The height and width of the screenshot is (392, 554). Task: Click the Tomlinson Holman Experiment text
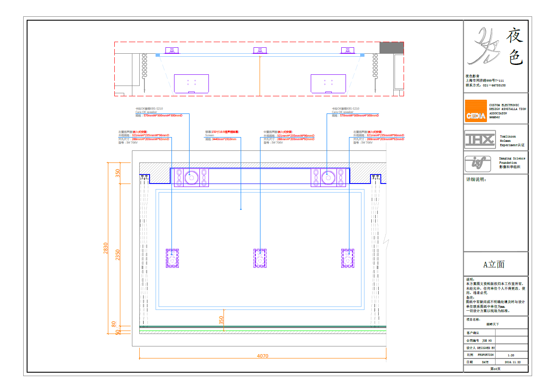tap(512, 141)
